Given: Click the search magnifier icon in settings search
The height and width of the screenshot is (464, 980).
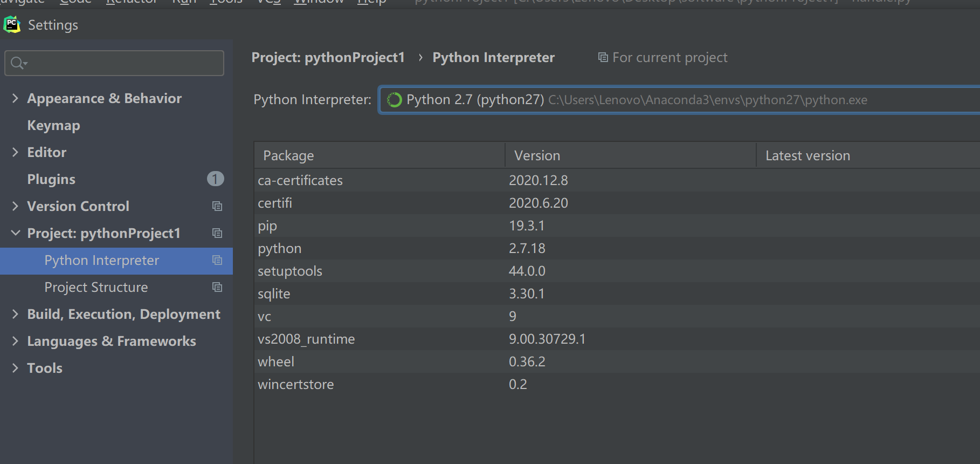Looking at the screenshot, I should coord(18,63).
